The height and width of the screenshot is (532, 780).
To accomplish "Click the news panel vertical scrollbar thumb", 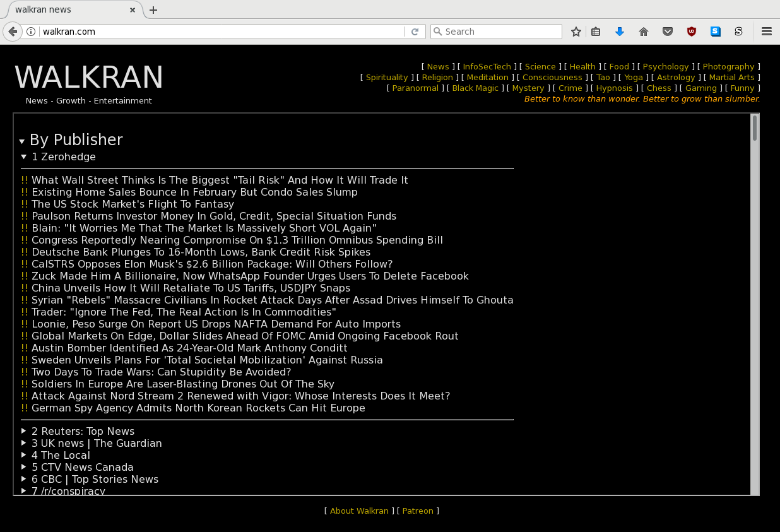I will pyautogui.click(x=755, y=128).
